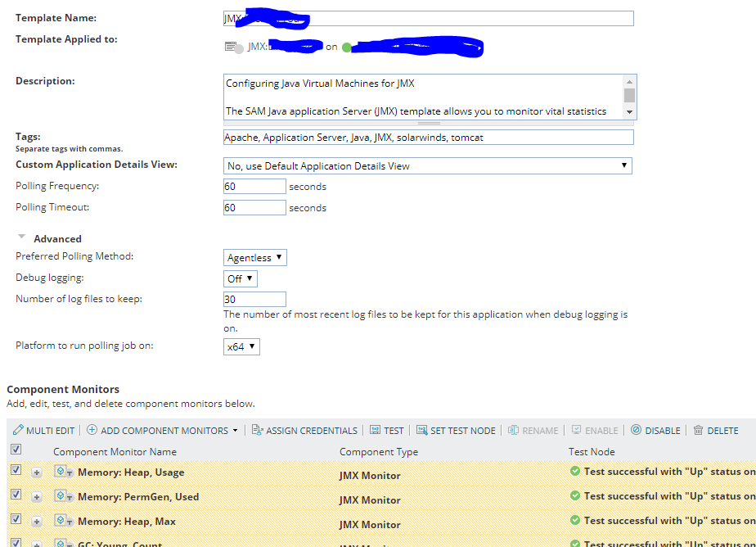This screenshot has width=756, height=547.
Task: Uncheck the Memory: Heap, Usage checkbox
Action: coord(16,470)
